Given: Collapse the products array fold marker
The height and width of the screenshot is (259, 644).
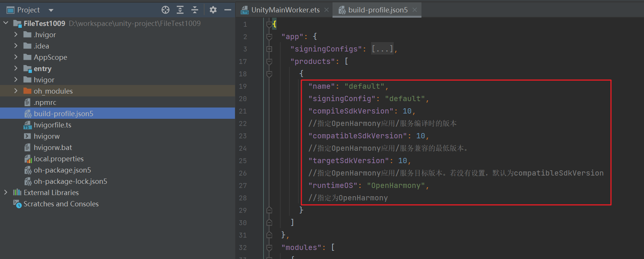Looking at the screenshot, I should (269, 61).
